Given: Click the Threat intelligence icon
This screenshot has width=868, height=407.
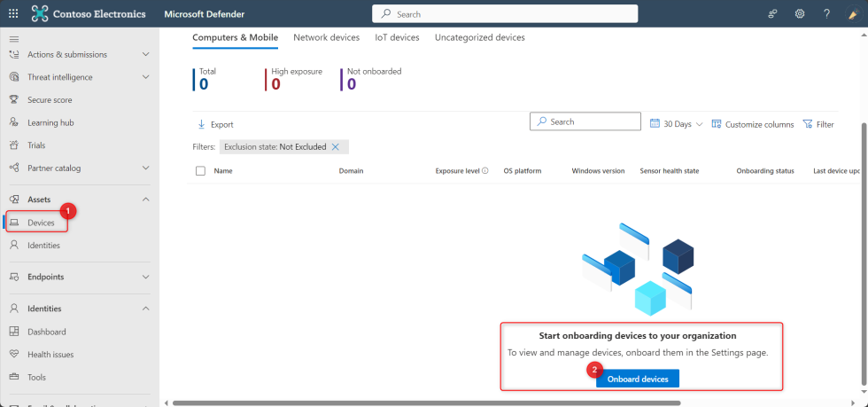Looking at the screenshot, I should pyautogui.click(x=15, y=77).
